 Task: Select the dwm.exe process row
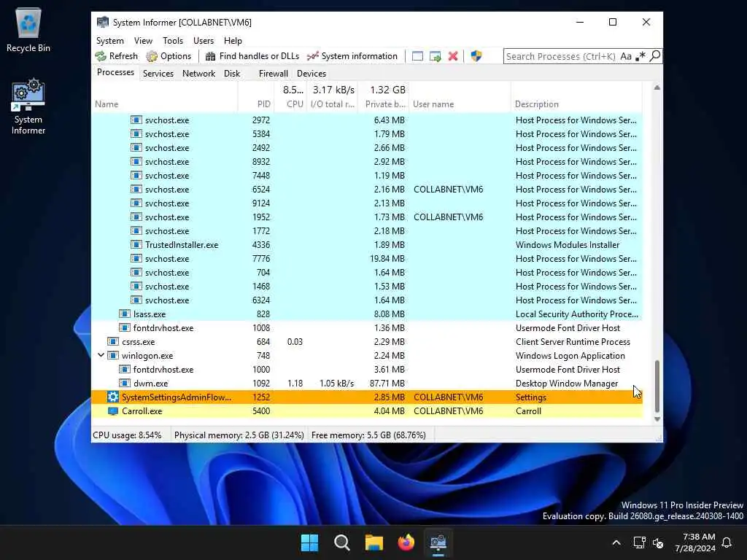click(367, 384)
